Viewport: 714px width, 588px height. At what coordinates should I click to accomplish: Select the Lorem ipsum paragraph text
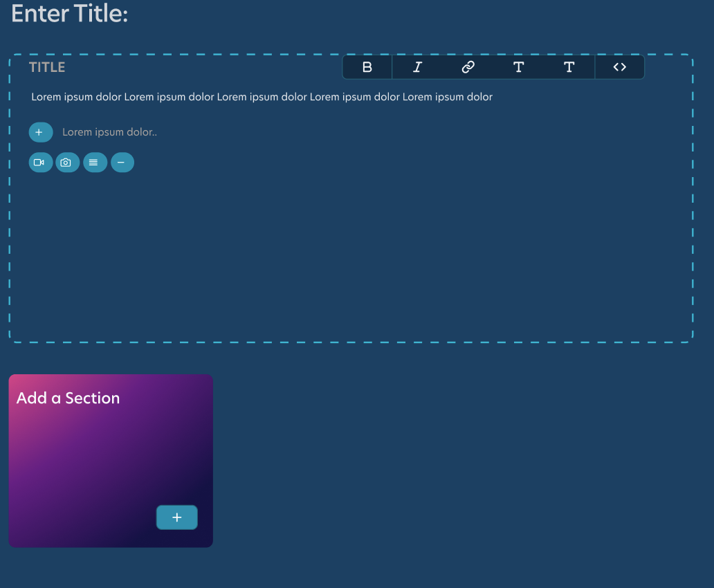[261, 97]
